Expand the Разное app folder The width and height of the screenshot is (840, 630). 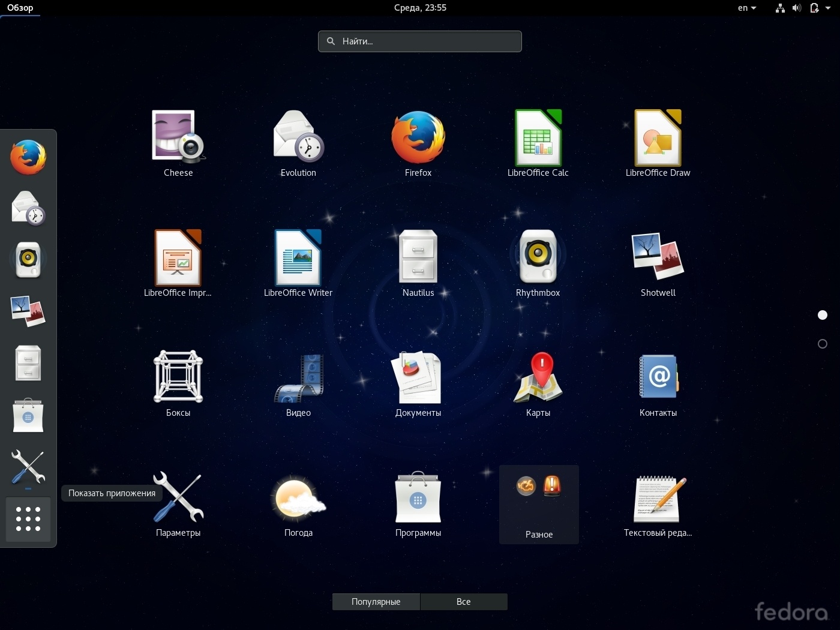click(539, 505)
